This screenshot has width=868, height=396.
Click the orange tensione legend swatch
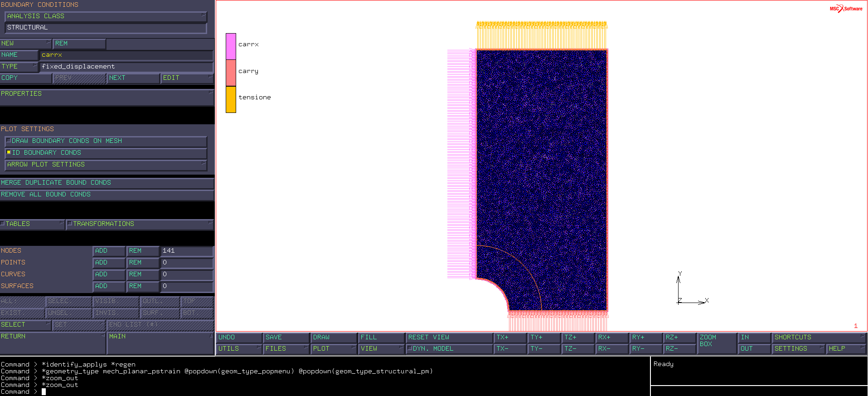(x=231, y=99)
